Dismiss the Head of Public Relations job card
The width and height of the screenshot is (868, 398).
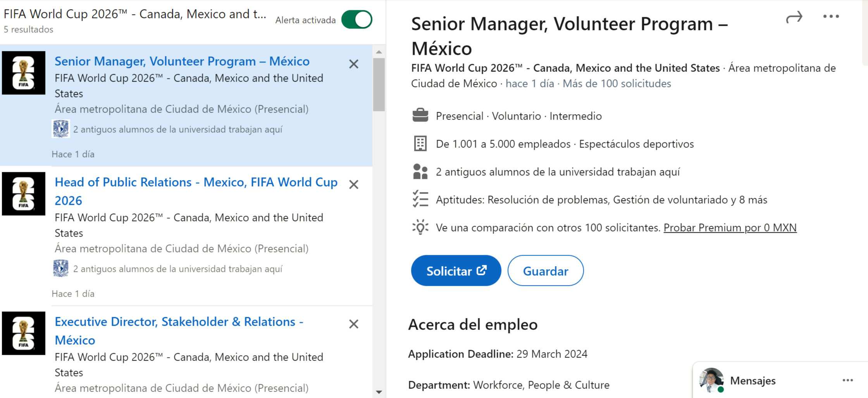click(x=353, y=184)
